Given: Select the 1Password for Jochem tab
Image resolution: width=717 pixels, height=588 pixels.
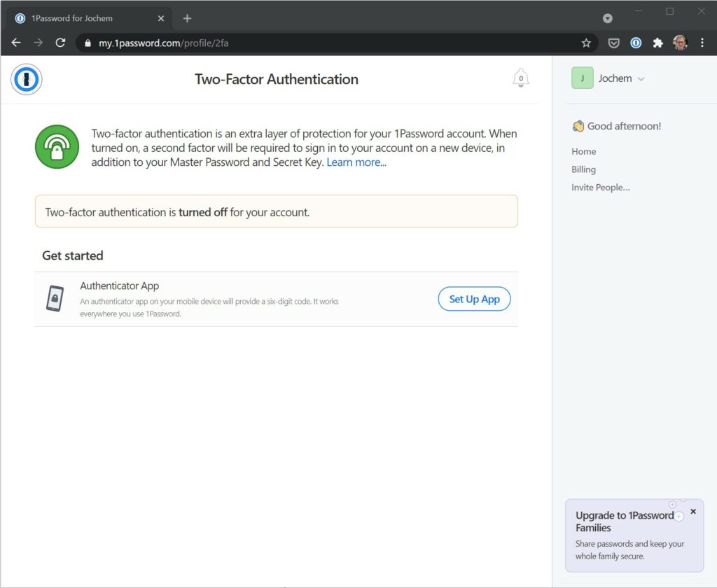Looking at the screenshot, I should pyautogui.click(x=89, y=18).
